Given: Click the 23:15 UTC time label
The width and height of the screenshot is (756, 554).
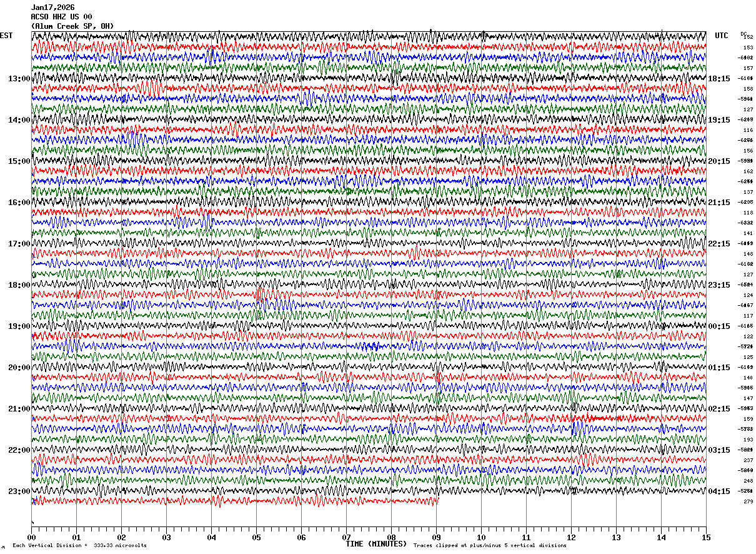Looking at the screenshot, I should point(719,285).
